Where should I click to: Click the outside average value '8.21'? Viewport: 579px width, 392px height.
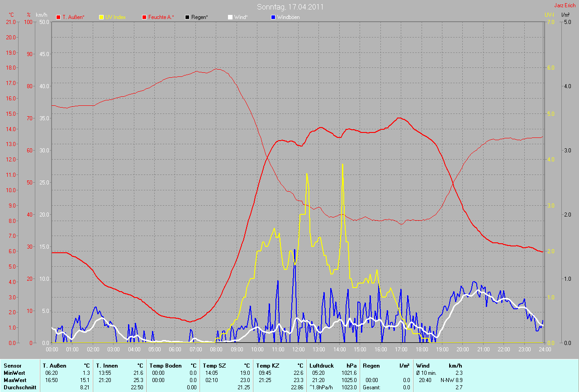click(85, 387)
